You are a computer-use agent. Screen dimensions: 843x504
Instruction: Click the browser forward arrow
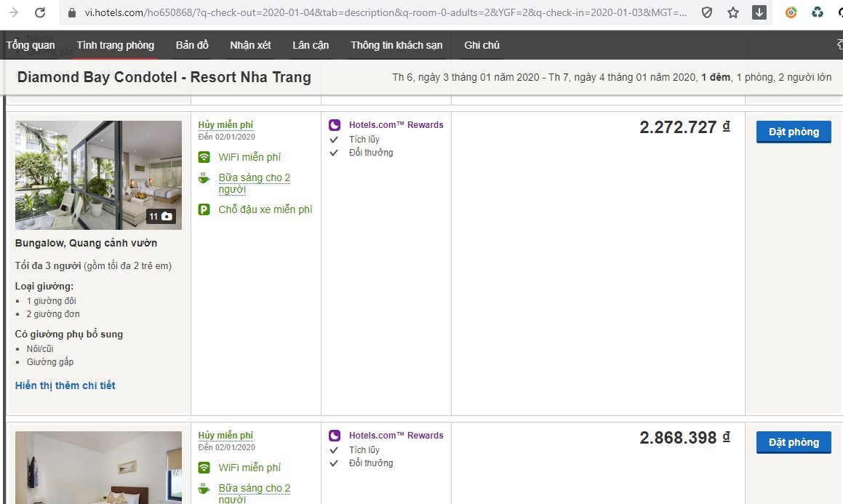13,12
